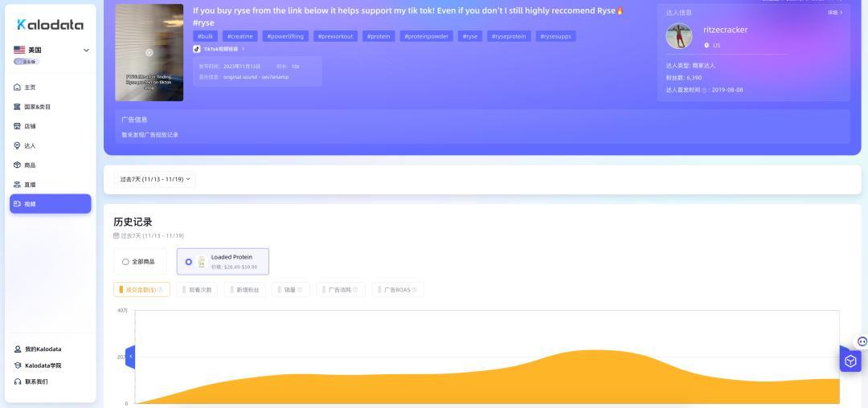Open the TikTok视频链接 link
This screenshot has width=868, height=408.
pyautogui.click(x=221, y=49)
